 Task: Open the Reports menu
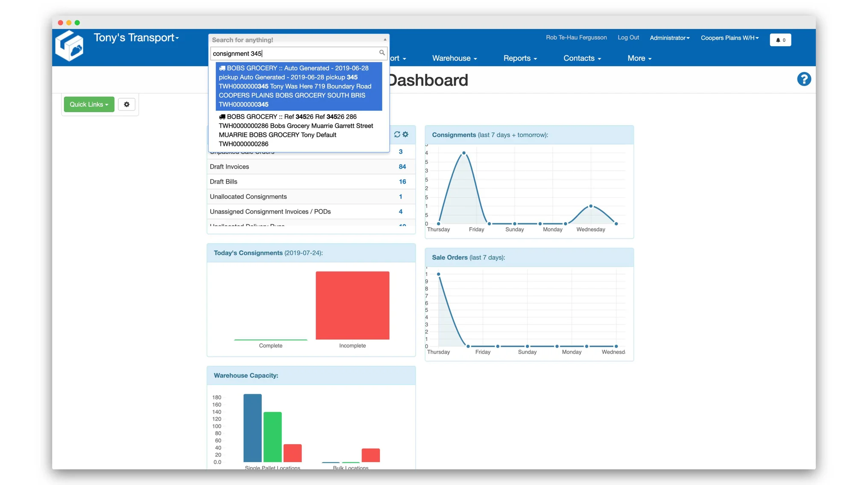[520, 58]
